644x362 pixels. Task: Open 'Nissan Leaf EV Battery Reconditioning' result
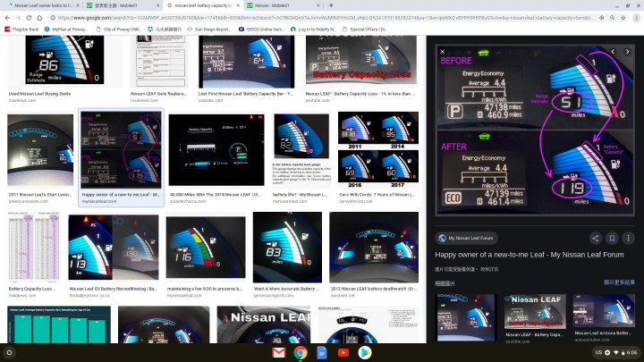click(114, 247)
